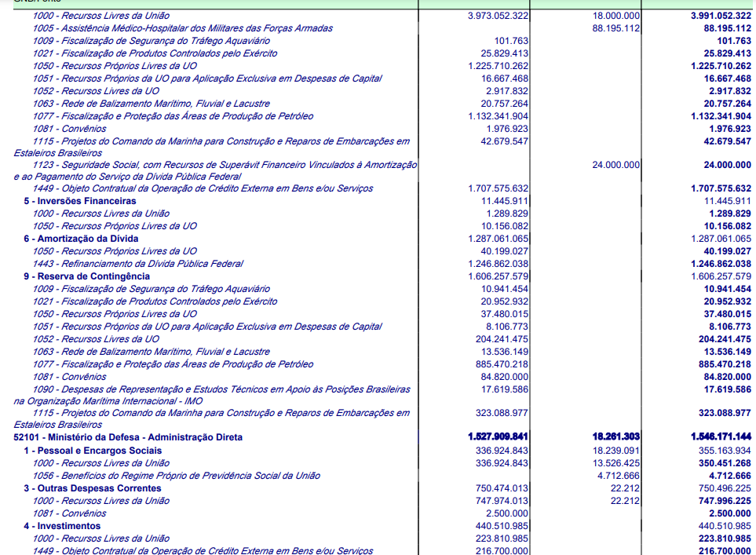The image size is (756, 555).
Task: Click '1081 - Convênios' label beside 2.500.000
Action: point(69,513)
